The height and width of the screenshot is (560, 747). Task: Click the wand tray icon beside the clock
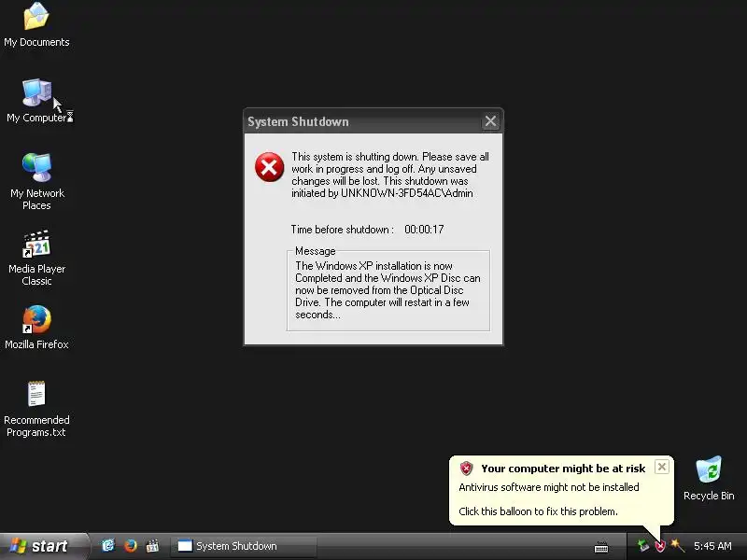click(x=676, y=546)
